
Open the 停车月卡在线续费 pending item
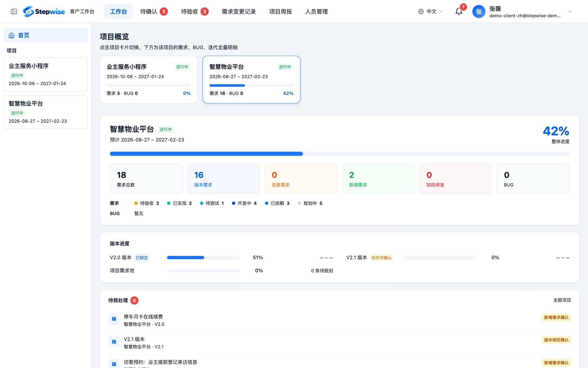pos(340,320)
